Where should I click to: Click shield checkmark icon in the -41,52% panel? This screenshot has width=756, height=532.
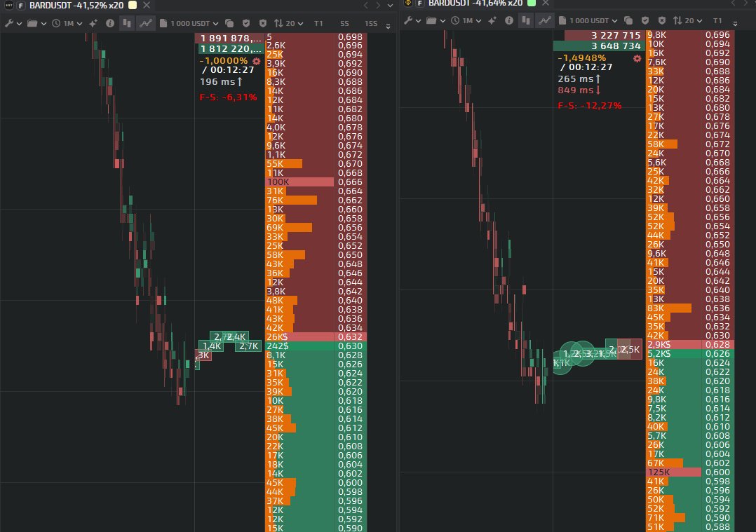[x=246, y=23]
